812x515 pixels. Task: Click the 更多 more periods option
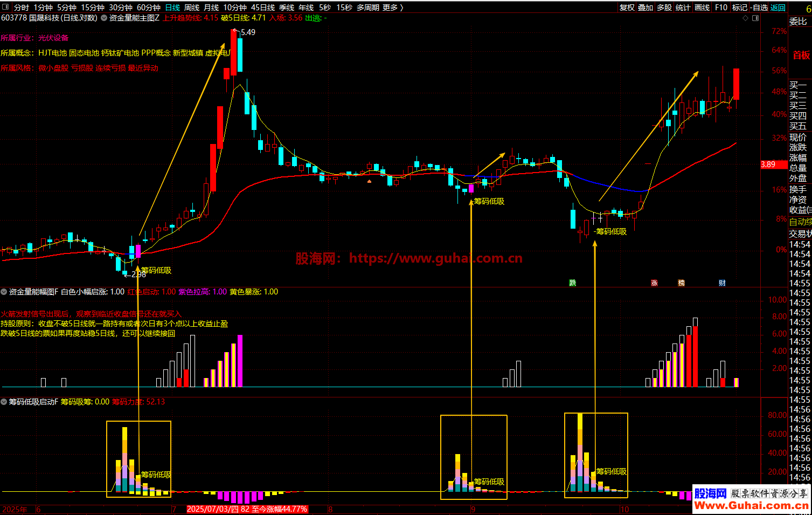393,8
